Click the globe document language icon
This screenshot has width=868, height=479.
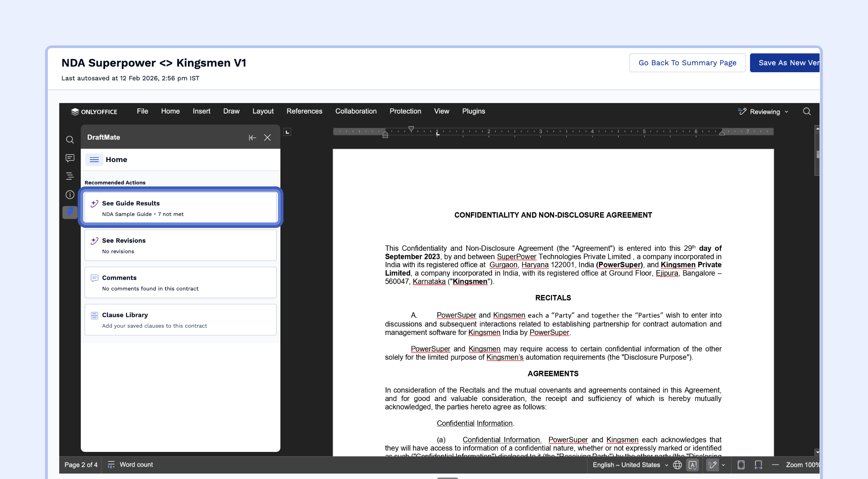coord(677,465)
